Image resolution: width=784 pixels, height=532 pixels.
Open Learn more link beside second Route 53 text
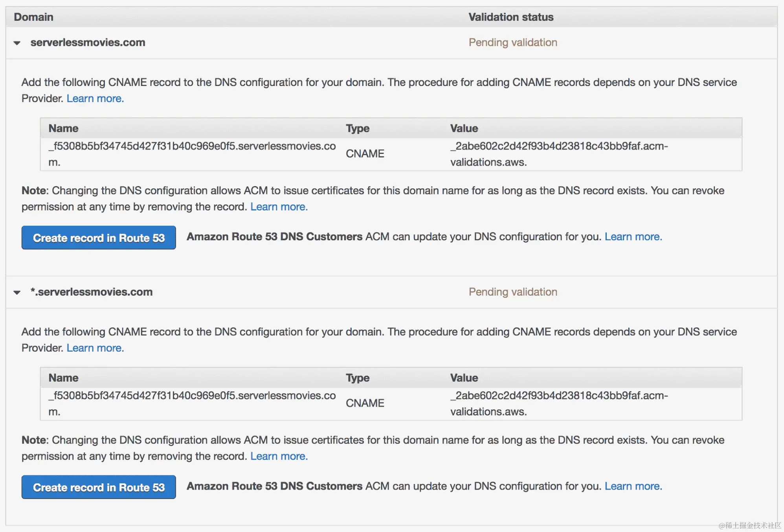tap(633, 486)
